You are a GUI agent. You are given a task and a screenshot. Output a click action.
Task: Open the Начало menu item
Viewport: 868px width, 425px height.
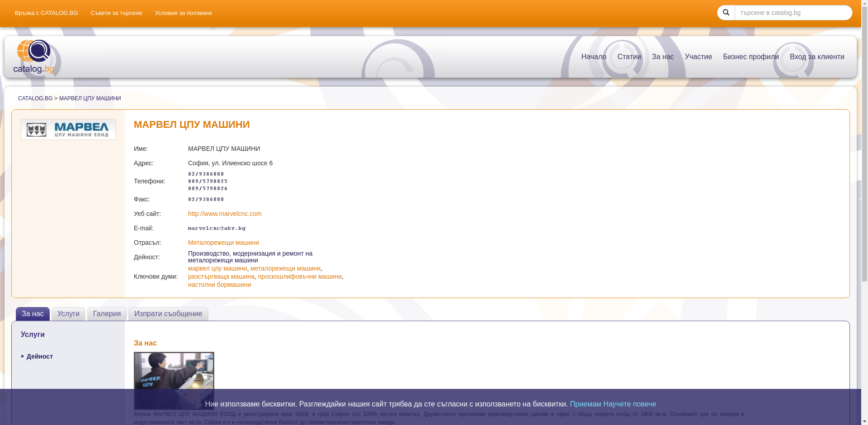(594, 57)
